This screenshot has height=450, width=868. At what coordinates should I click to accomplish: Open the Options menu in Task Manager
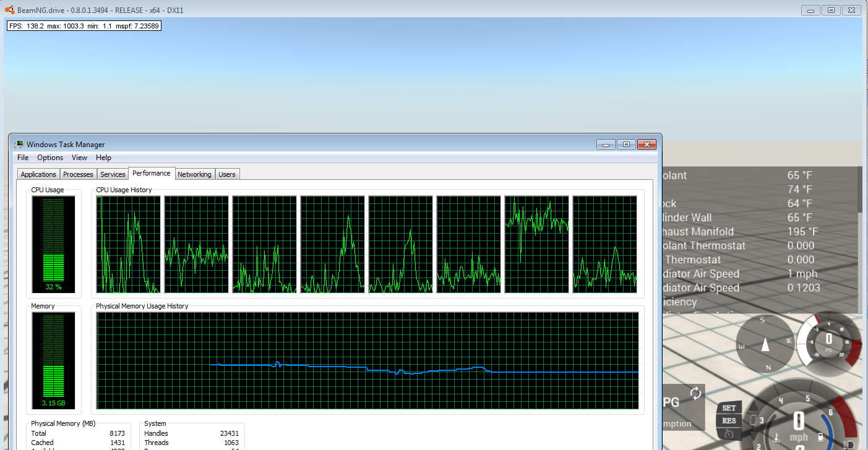(50, 158)
